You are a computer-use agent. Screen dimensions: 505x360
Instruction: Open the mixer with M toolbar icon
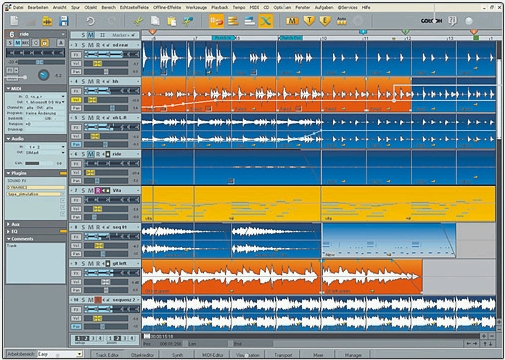coord(292,21)
